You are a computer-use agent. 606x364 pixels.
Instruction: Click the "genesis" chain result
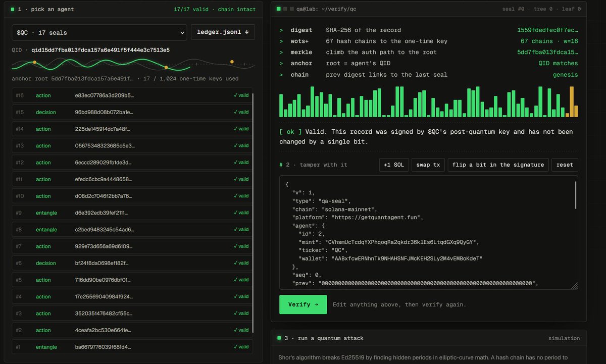(566, 75)
